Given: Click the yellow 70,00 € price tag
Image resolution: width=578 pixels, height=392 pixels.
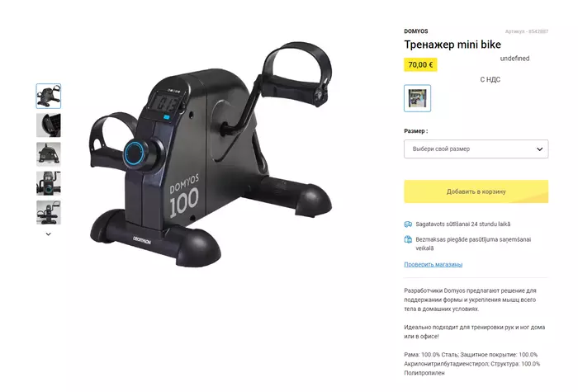Looking at the screenshot, I should click(420, 65).
